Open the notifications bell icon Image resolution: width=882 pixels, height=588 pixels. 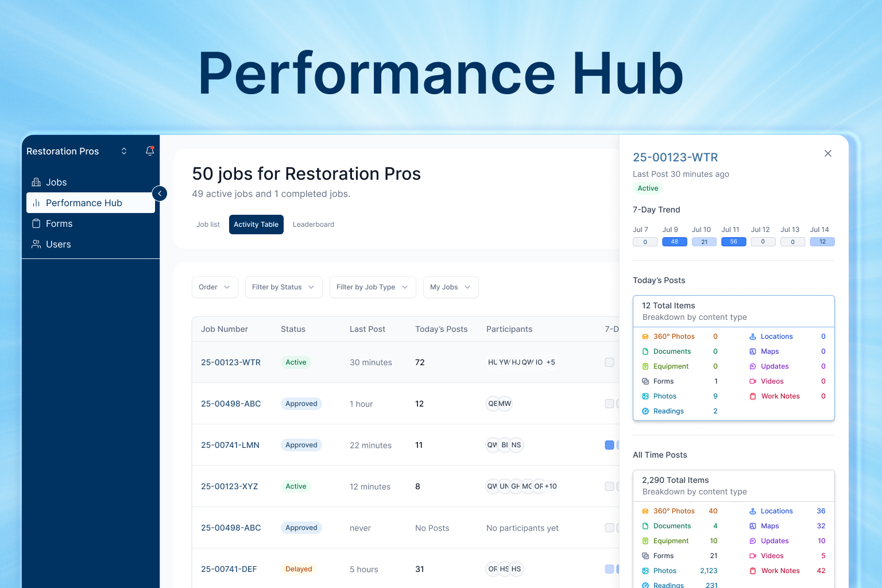point(150,151)
